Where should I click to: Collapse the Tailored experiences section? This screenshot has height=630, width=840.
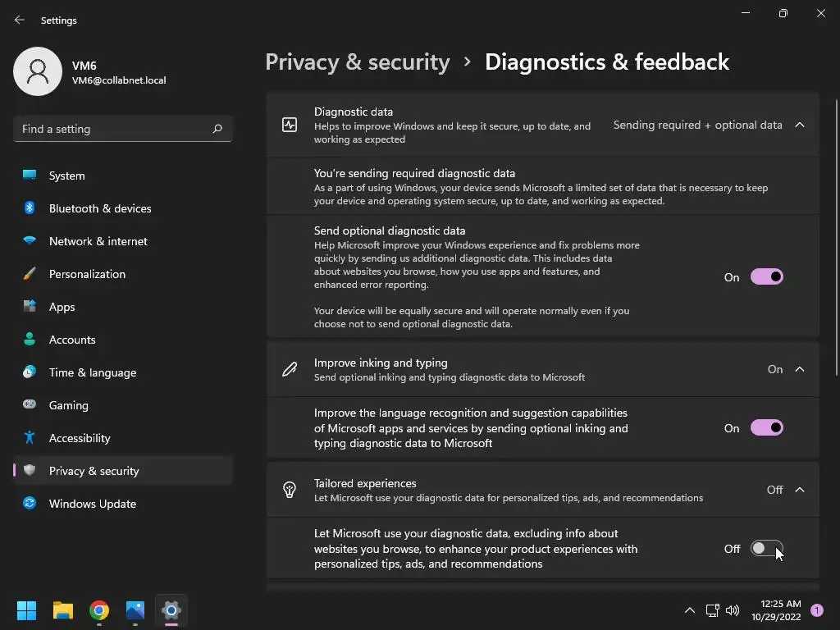(x=800, y=490)
